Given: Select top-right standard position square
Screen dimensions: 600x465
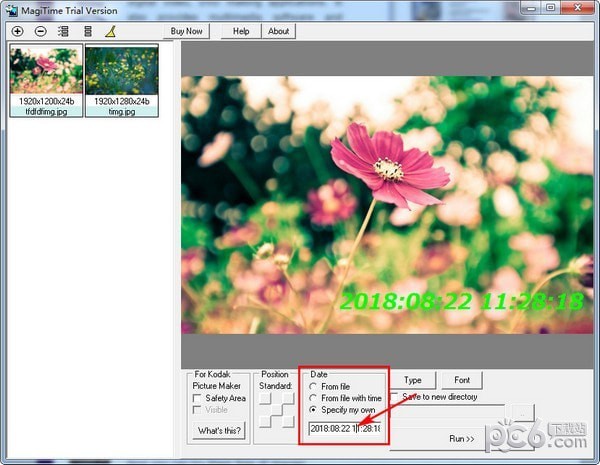Looking at the screenshot, I should click(x=288, y=398).
